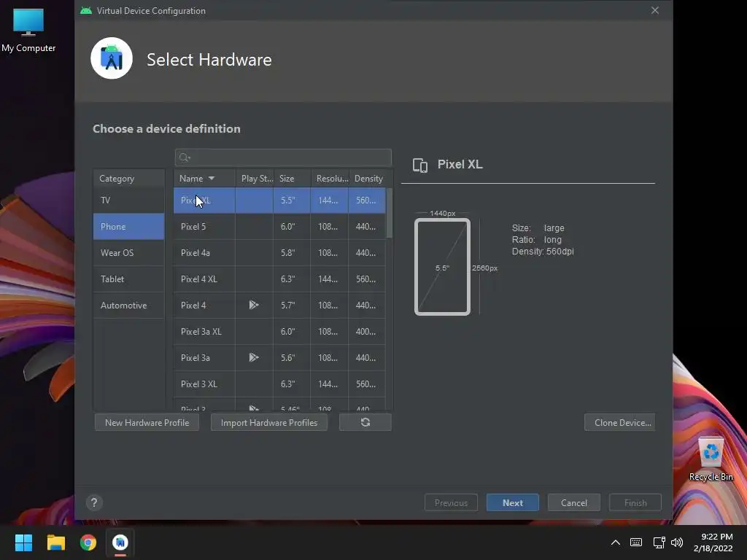747x560 pixels.
Task: Click the Previous button
Action: point(451,502)
